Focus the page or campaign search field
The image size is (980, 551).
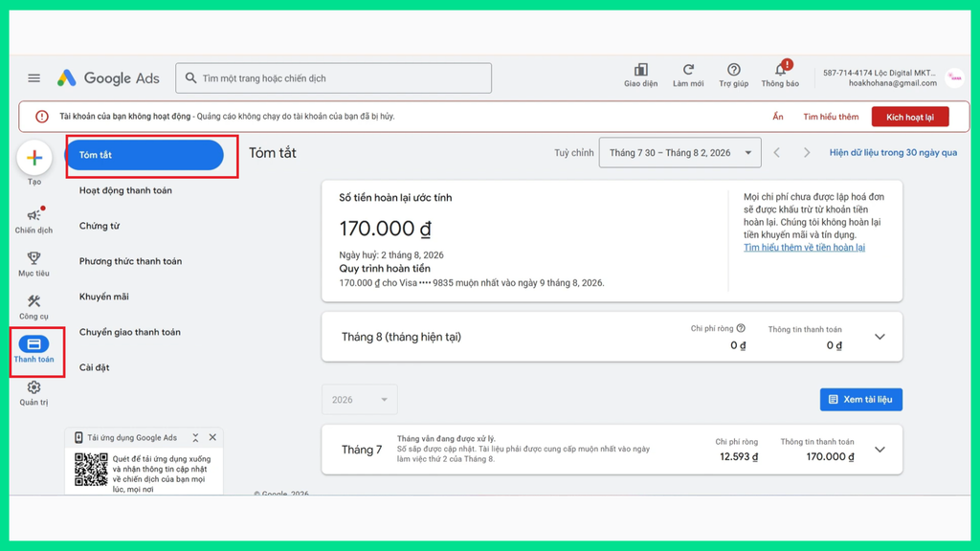333,78
